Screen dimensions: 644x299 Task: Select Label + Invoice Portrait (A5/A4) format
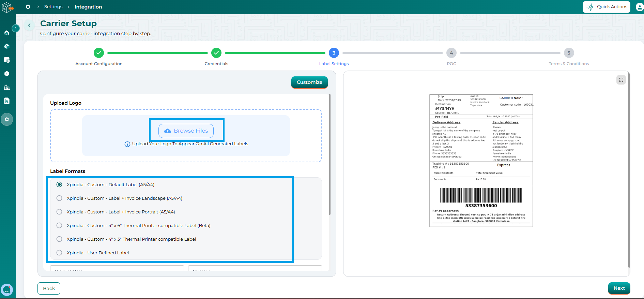pyautogui.click(x=59, y=212)
